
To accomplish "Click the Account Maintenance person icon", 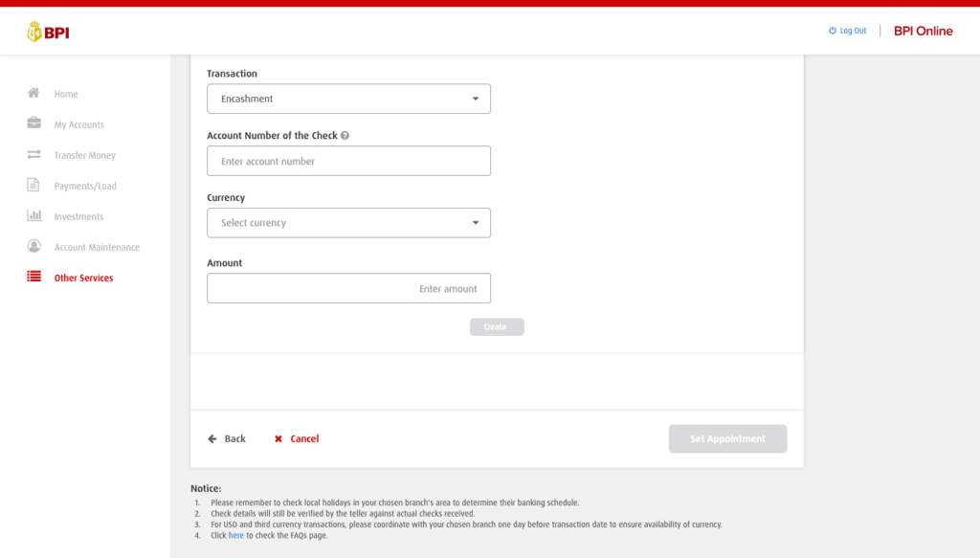I will (x=33, y=247).
